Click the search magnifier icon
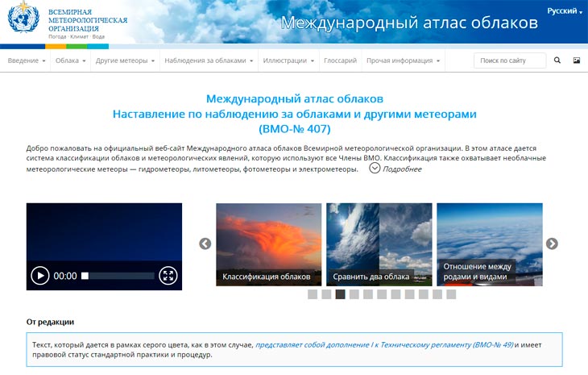The image size is (588, 375). [x=557, y=60]
